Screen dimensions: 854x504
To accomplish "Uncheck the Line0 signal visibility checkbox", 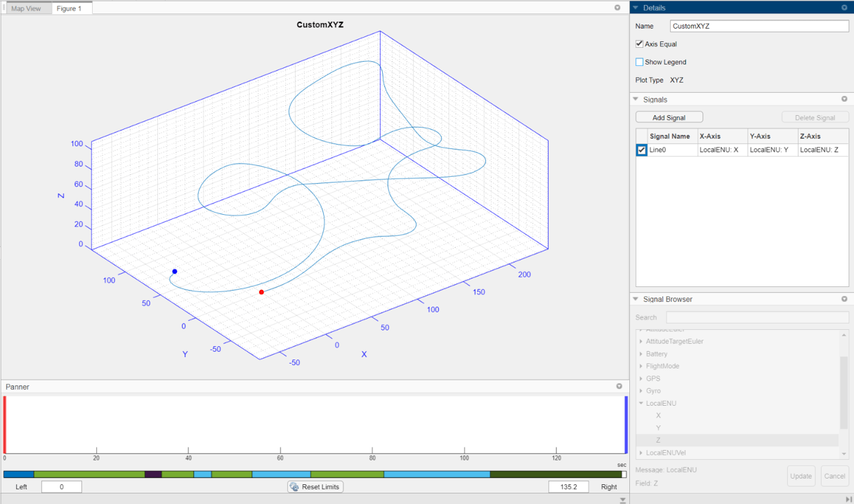I will [640, 150].
